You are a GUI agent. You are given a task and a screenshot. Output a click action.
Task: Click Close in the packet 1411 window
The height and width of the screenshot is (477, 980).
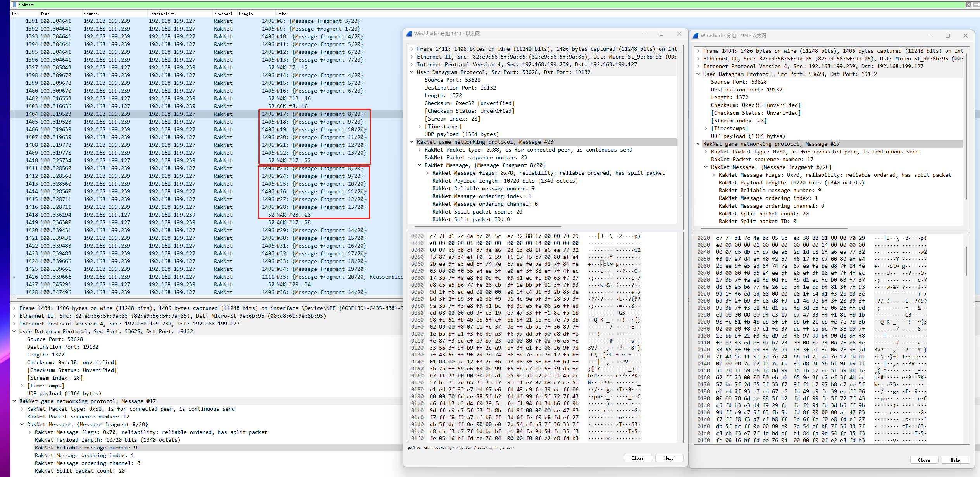pyautogui.click(x=638, y=458)
